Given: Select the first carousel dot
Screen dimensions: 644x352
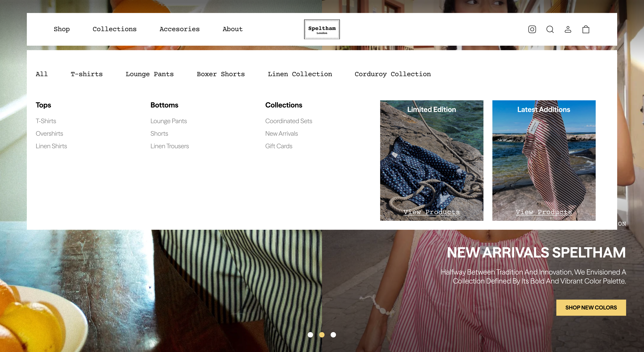Looking at the screenshot, I should point(311,335).
